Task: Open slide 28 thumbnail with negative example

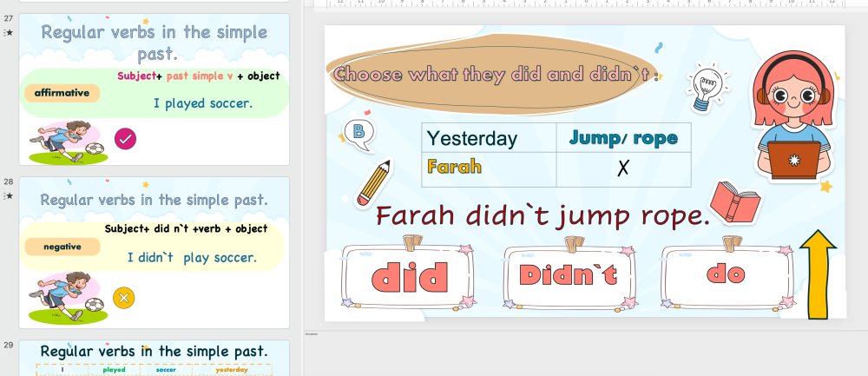Action: (154, 252)
